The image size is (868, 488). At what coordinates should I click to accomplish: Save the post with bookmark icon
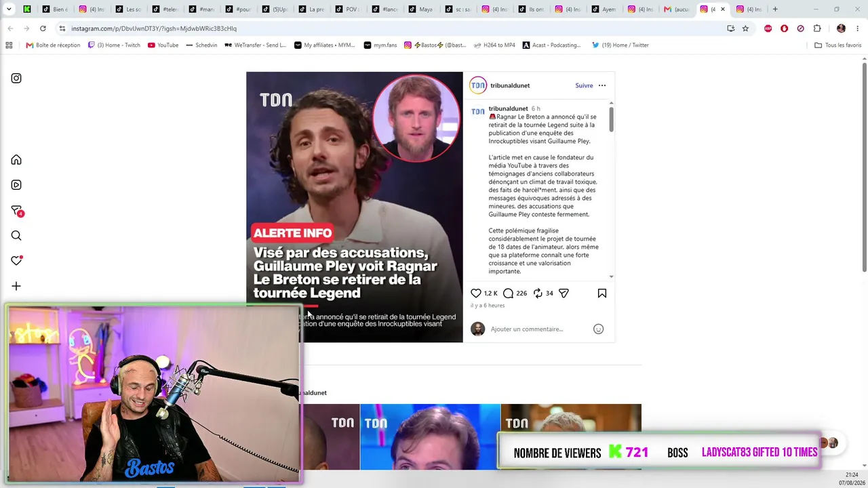pyautogui.click(x=602, y=293)
